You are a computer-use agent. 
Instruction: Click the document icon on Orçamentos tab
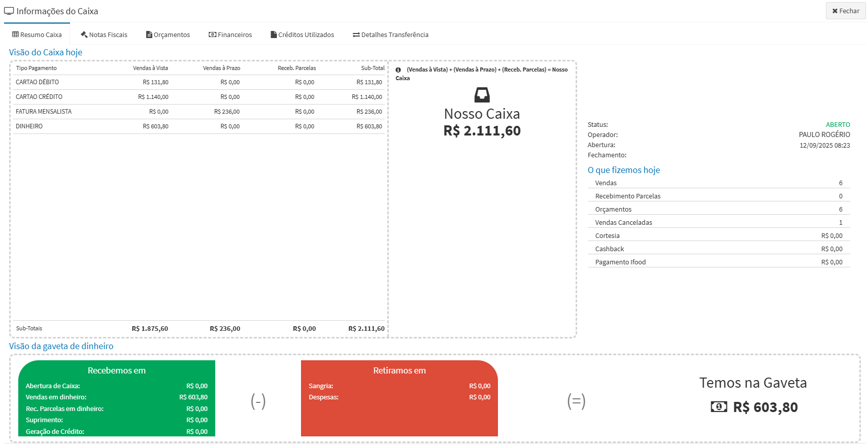[149, 35]
